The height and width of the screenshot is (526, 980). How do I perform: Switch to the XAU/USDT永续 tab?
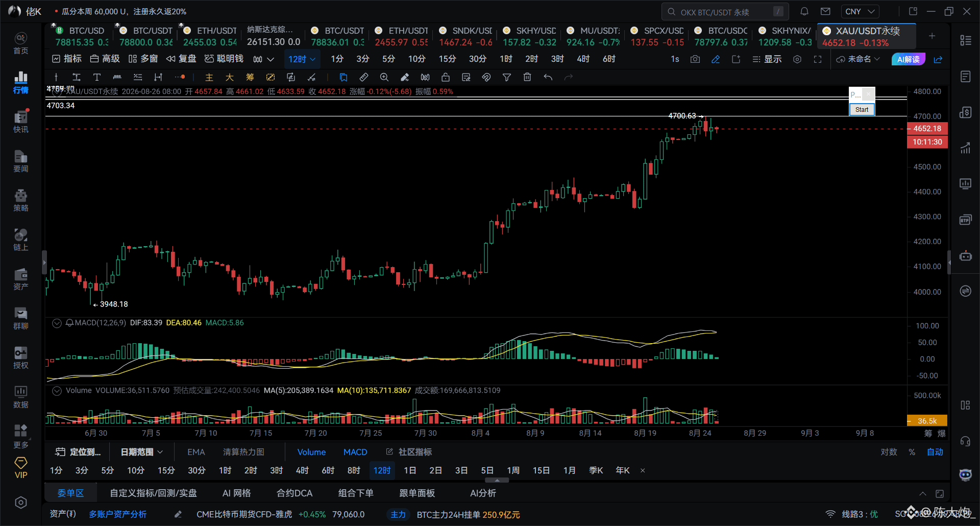coord(866,36)
